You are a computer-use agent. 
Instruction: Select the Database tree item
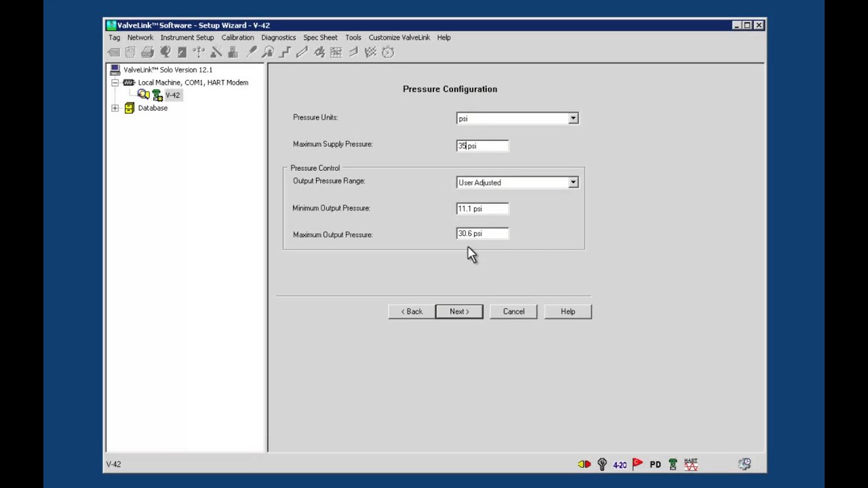(153, 108)
